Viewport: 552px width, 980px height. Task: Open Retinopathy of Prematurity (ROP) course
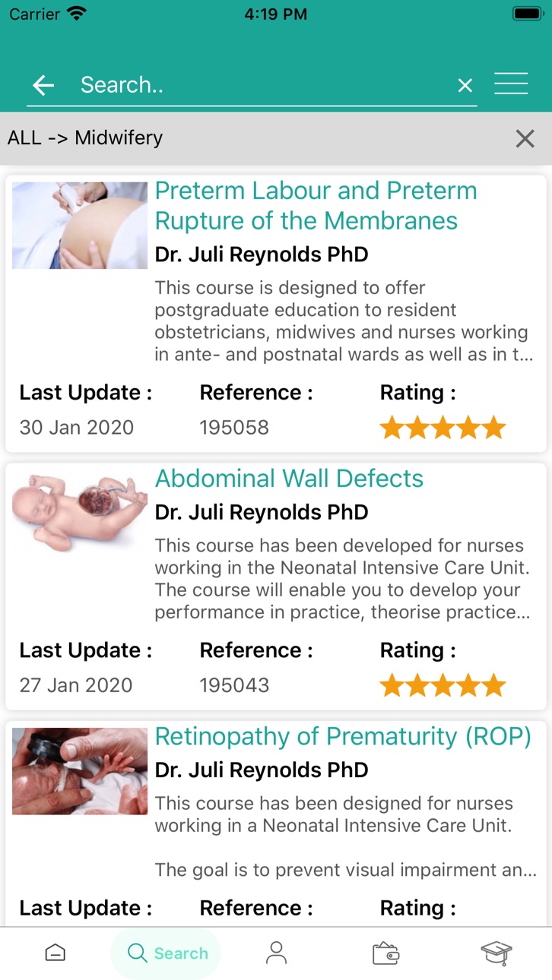click(x=343, y=736)
